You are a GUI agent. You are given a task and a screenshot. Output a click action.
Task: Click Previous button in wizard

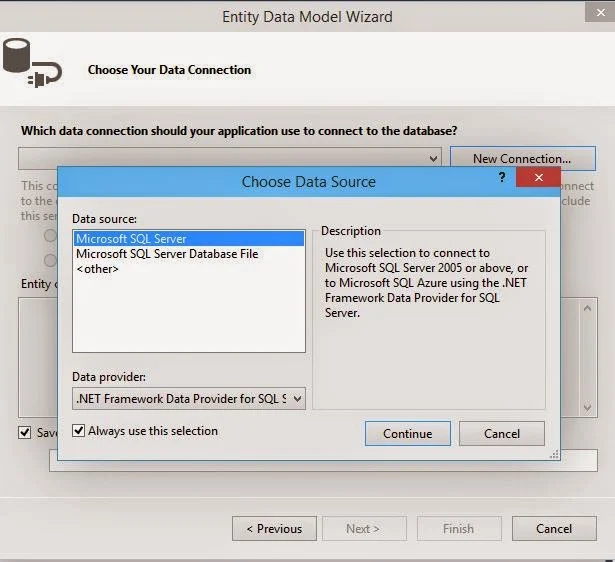274,529
